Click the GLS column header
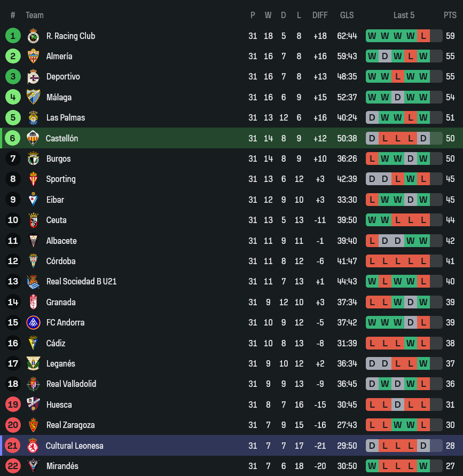The height and width of the screenshot is (476, 463). (x=347, y=15)
